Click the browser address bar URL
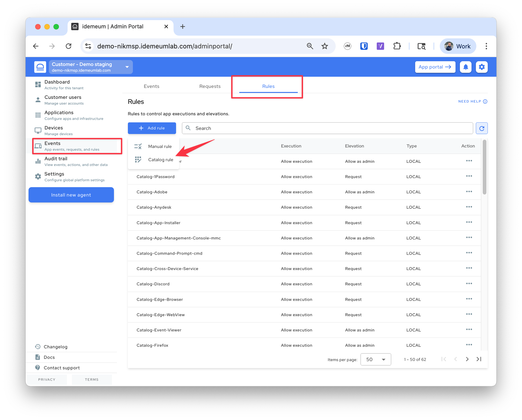This screenshot has width=522, height=420. click(164, 46)
